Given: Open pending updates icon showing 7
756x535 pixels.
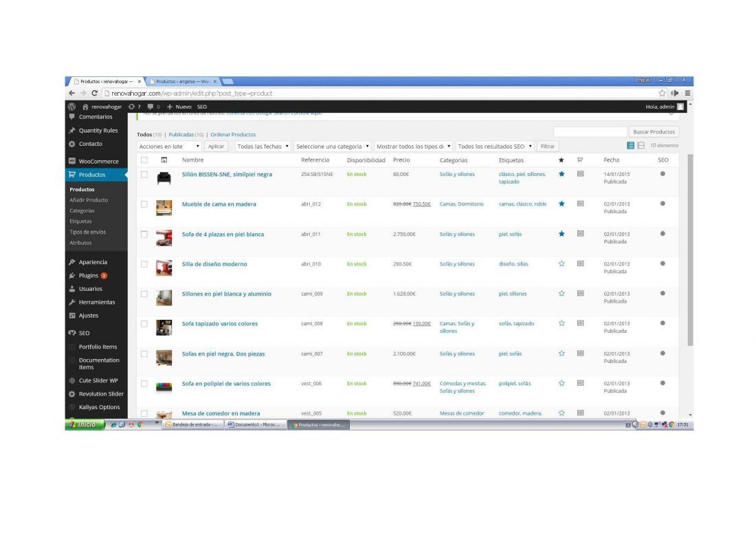Looking at the screenshot, I should coord(135,107).
